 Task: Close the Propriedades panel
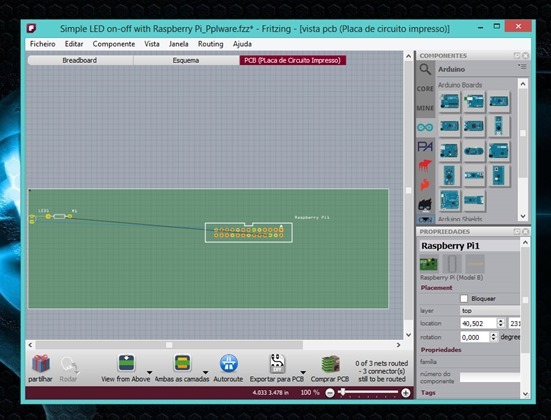point(525,232)
